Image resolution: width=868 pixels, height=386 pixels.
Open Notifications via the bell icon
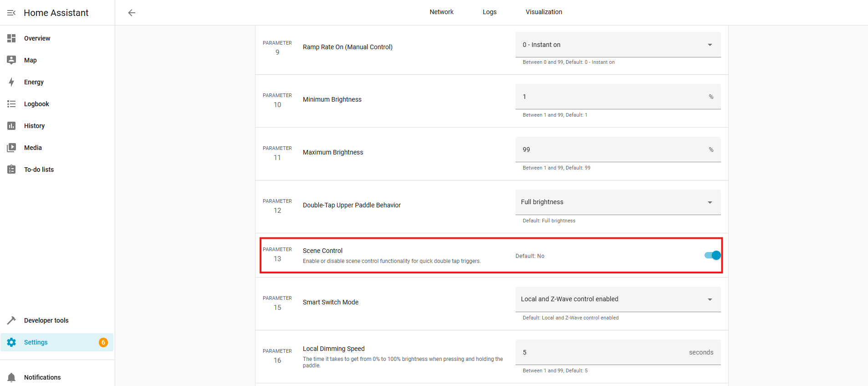11,377
